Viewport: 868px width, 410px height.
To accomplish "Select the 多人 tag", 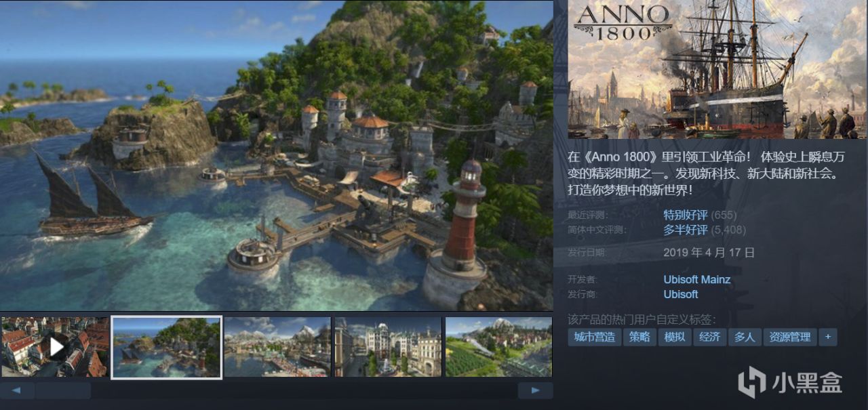I will pos(745,337).
